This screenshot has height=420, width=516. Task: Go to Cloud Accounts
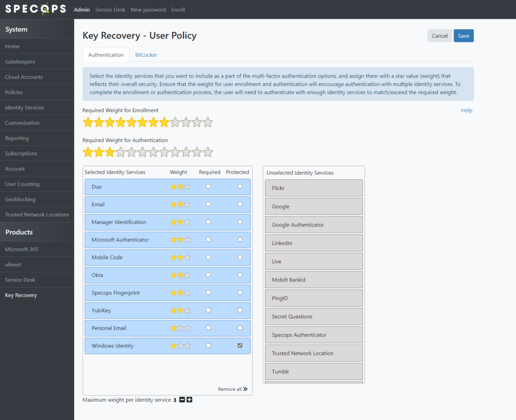(x=37, y=77)
